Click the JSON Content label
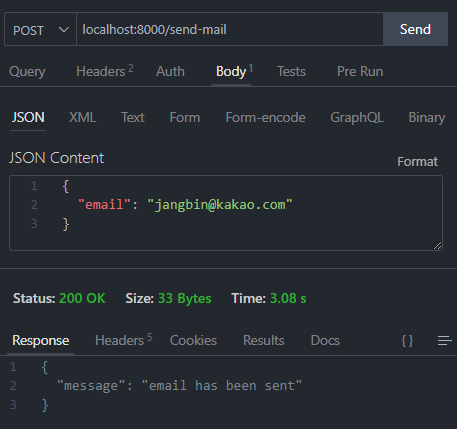Viewport: 457px width, 429px height. click(56, 158)
